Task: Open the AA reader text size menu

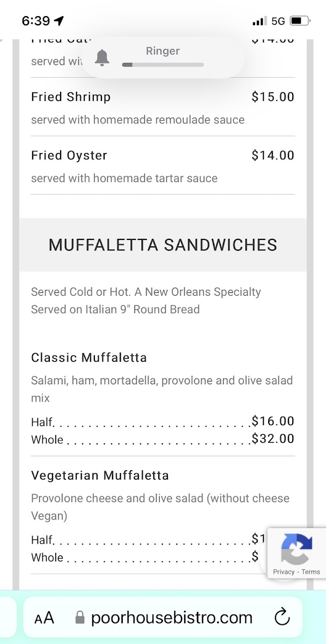Action: pos(45,618)
